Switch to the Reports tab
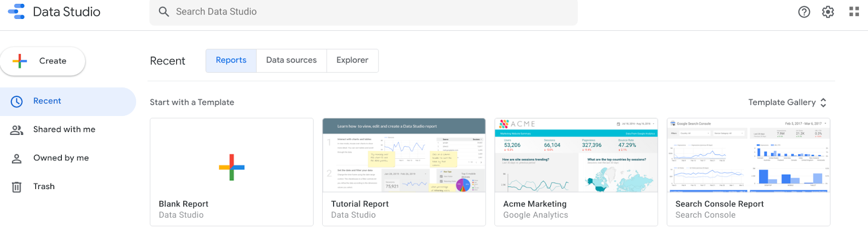The height and width of the screenshot is (240, 868). tap(231, 60)
